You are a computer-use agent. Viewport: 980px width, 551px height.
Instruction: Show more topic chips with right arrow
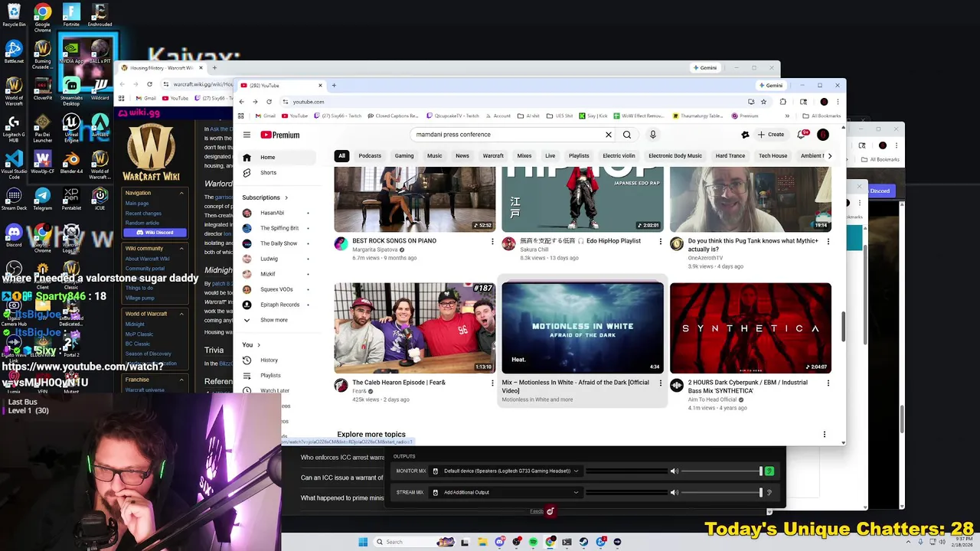[830, 156]
